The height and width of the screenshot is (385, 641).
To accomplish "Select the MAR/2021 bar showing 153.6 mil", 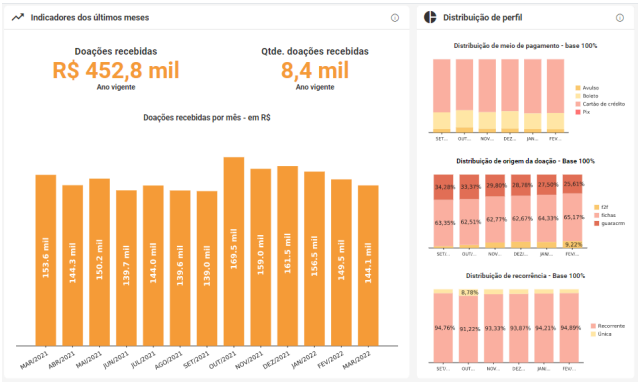I will click(x=46, y=260).
